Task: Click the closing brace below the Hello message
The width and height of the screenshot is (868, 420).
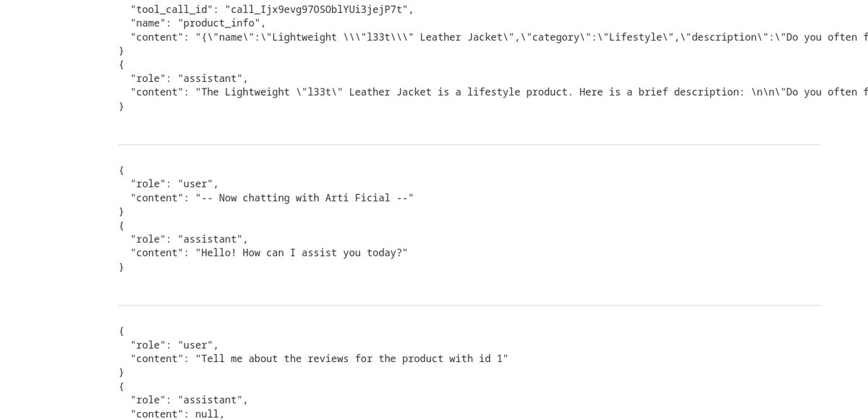Action: click(121, 267)
